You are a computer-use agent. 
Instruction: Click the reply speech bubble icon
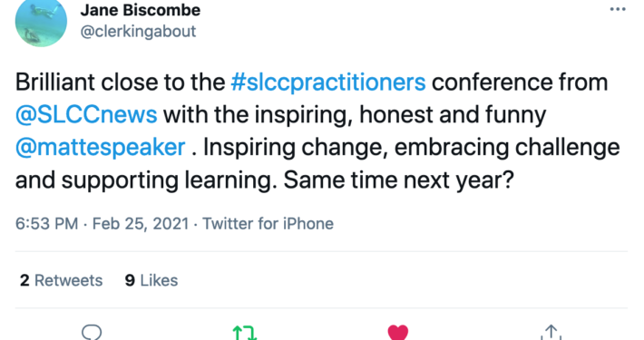coord(92,332)
